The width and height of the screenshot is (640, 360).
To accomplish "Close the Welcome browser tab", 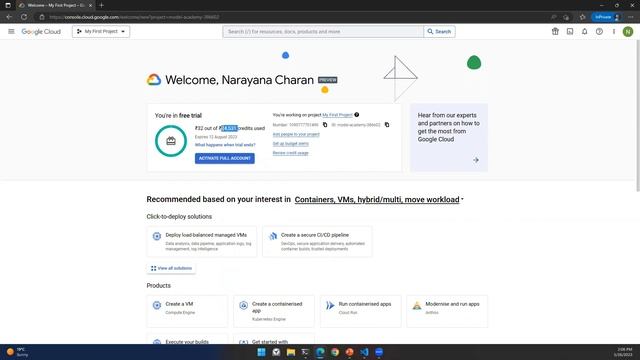I will click(90, 5).
